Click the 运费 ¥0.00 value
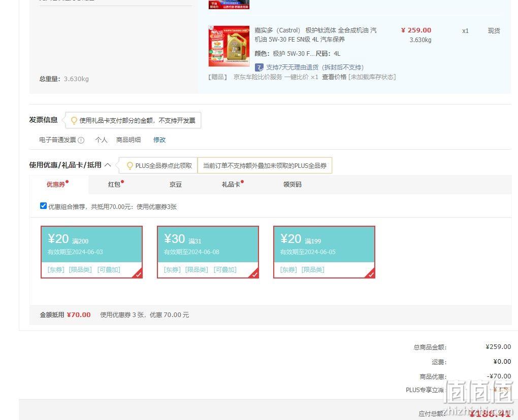Screen dimensions: 518x420 coord(502,362)
